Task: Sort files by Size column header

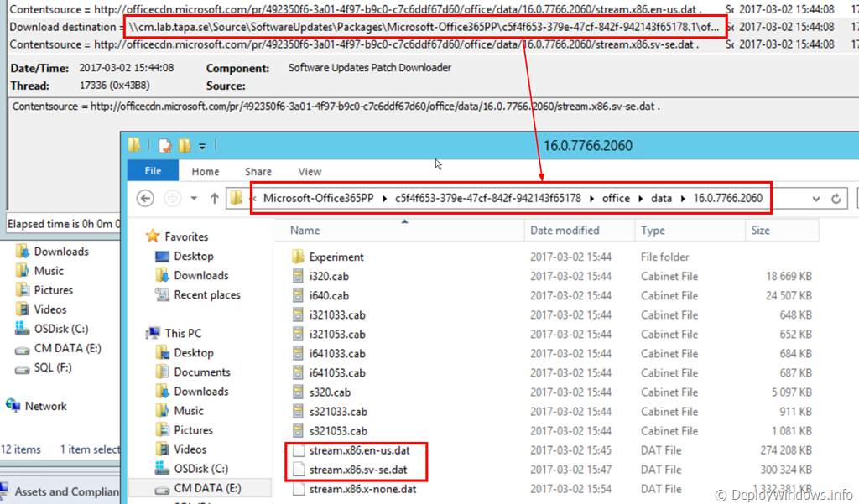Action: [x=760, y=231]
